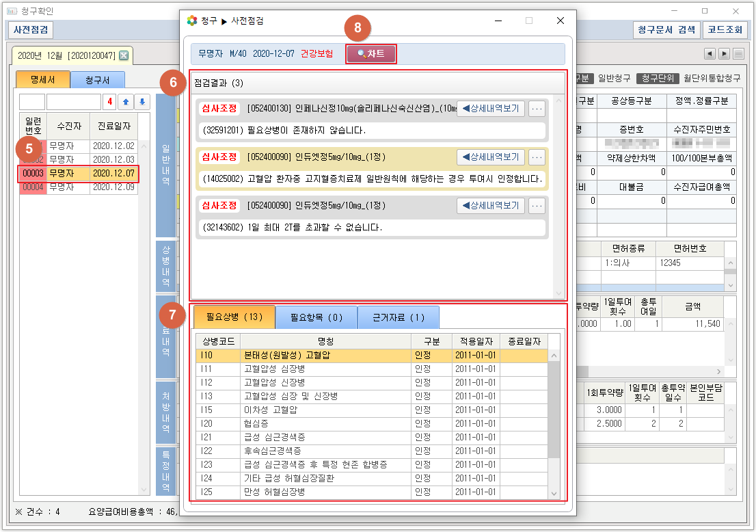Screen dimensions: 756x532
Task: Open 상세내역보기 for the last 인듀엣정 result
Action: coord(490,206)
